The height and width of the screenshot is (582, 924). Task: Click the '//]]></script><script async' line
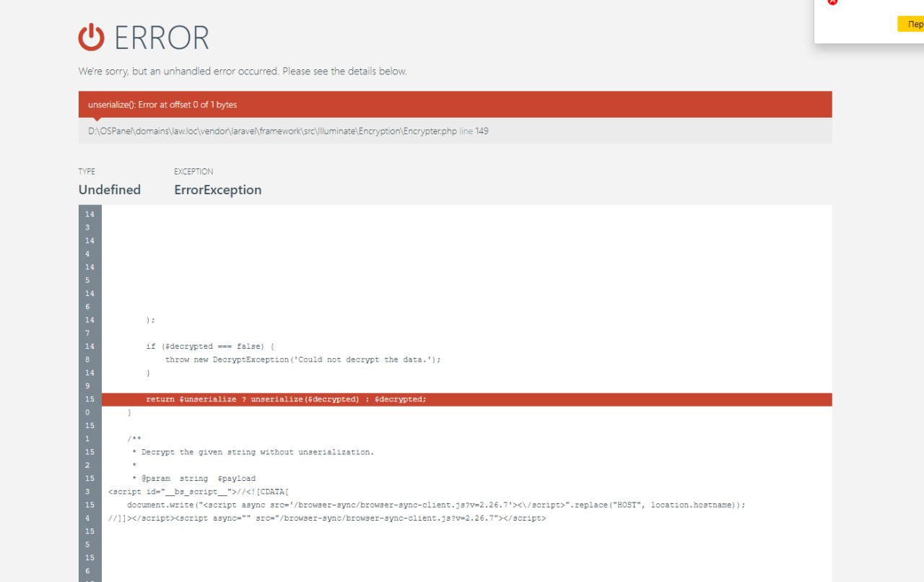(x=327, y=518)
